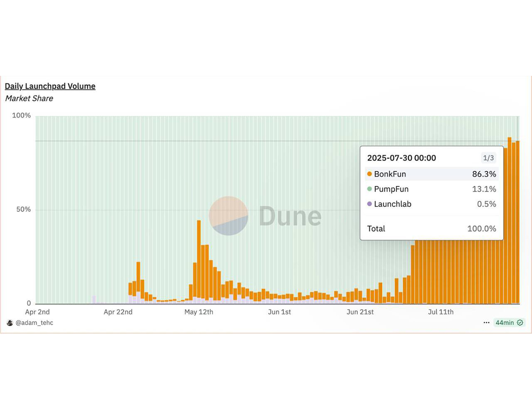The image size is (532, 410).
Task: Click the author avatar icon beside @adam_tehc
Action: point(10,323)
